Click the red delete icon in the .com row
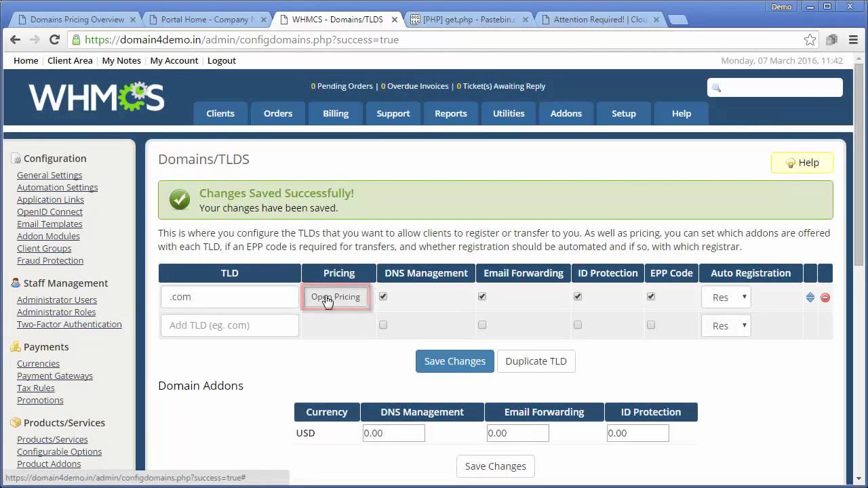The height and width of the screenshot is (488, 868). tap(825, 297)
